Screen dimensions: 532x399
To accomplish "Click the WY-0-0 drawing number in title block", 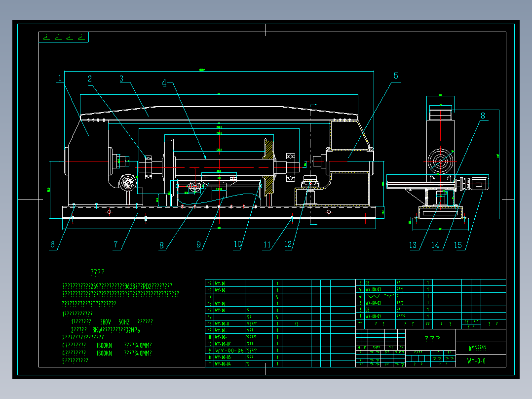I will coord(476,361).
